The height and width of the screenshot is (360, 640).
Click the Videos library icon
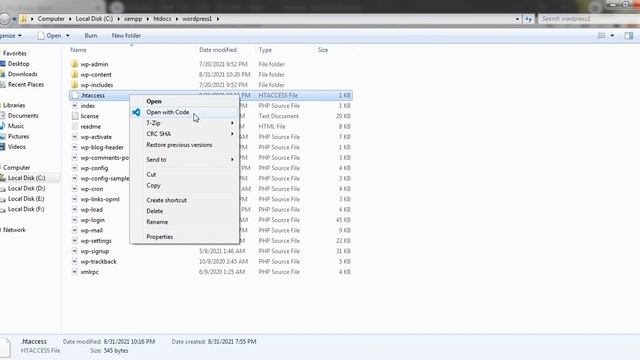[3, 147]
